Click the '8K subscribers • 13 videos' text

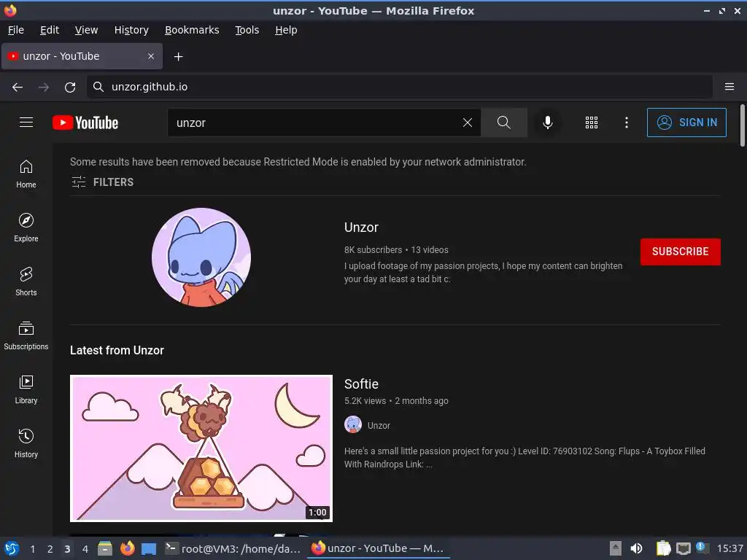[396, 249]
